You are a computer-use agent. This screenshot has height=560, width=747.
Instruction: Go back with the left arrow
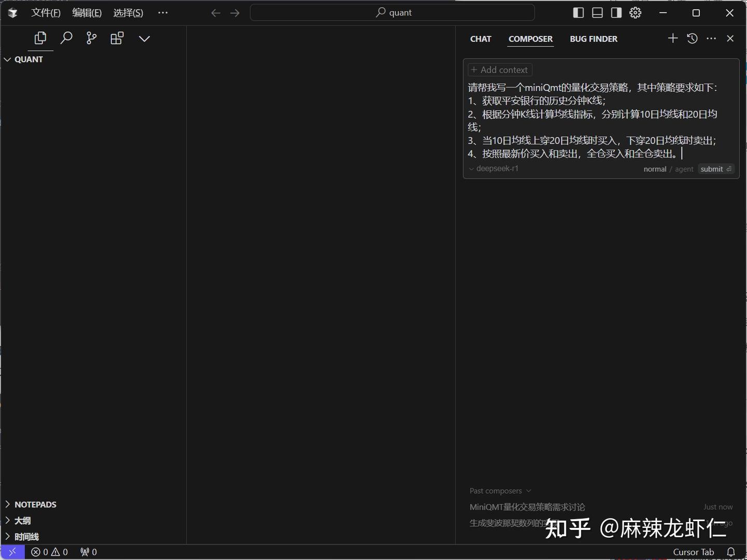point(216,13)
